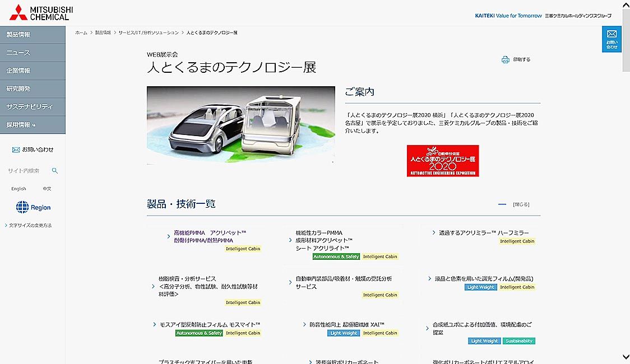Open 自動車内装部品/吸着材・触媒の受託分析 link
The image size is (630, 364).
click(344, 283)
